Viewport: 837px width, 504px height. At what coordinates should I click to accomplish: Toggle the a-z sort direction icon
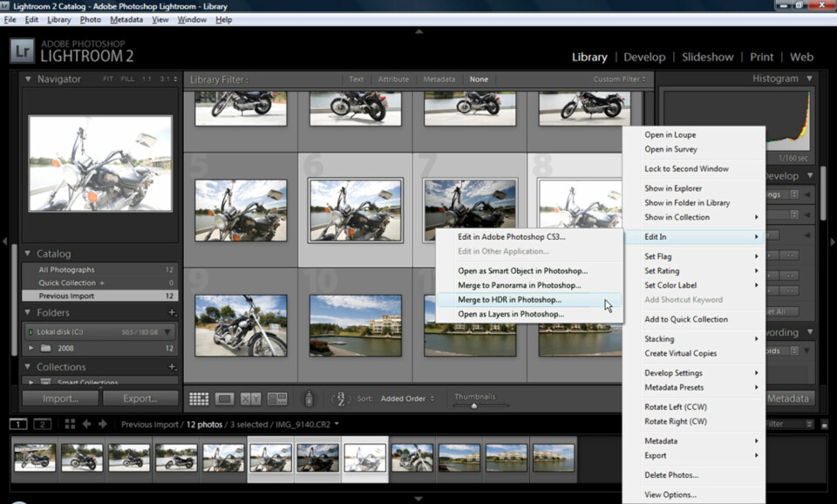[x=340, y=398]
